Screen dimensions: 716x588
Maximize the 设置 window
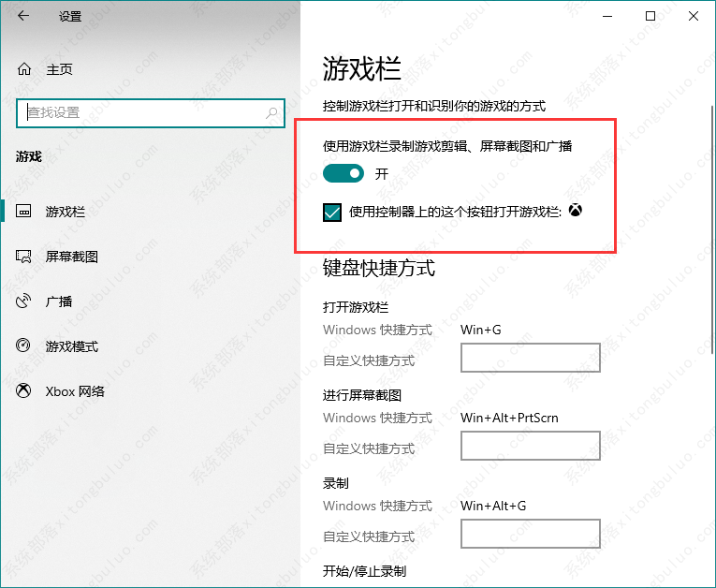[x=650, y=17]
